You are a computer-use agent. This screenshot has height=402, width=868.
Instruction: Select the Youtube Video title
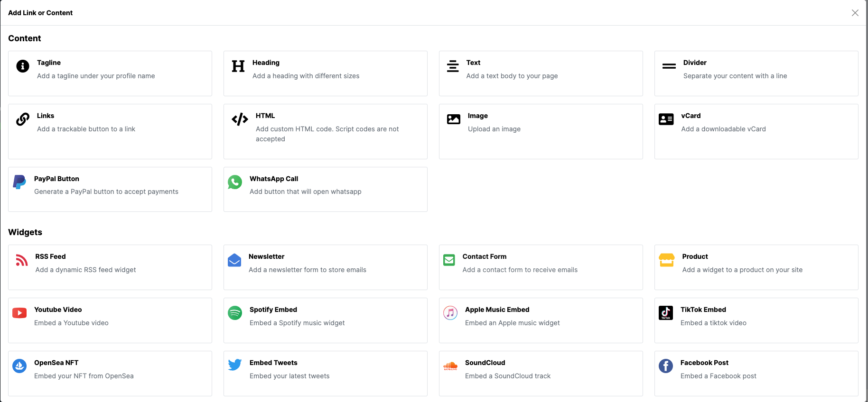click(x=58, y=310)
